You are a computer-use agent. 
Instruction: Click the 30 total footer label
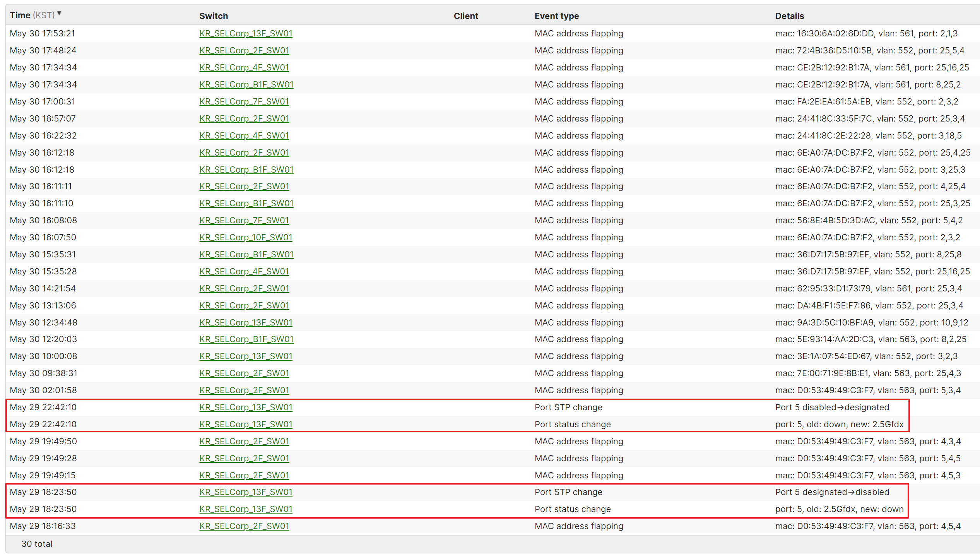37,544
